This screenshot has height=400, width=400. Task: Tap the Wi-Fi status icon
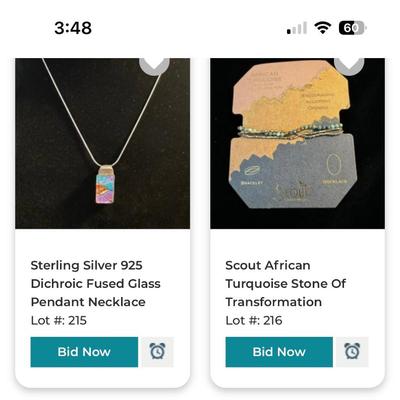pyautogui.click(x=322, y=28)
